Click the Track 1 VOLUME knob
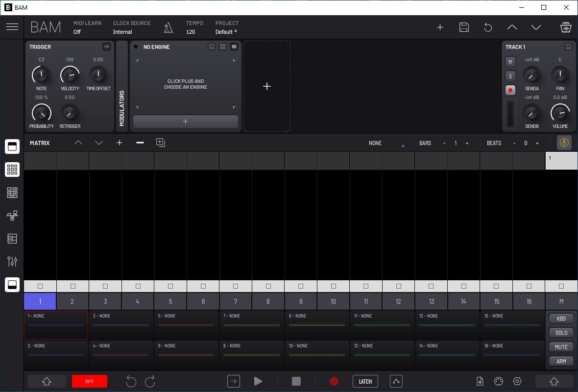 (x=560, y=113)
